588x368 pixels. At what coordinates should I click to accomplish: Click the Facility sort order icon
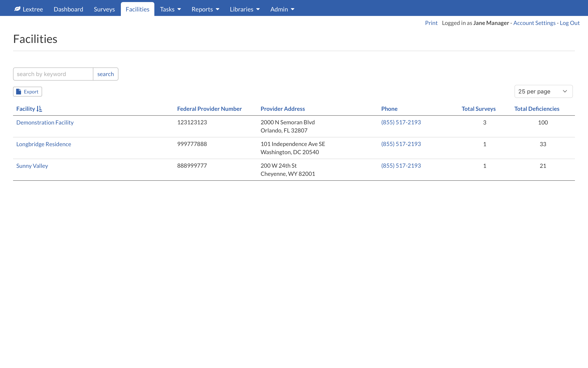tap(39, 109)
